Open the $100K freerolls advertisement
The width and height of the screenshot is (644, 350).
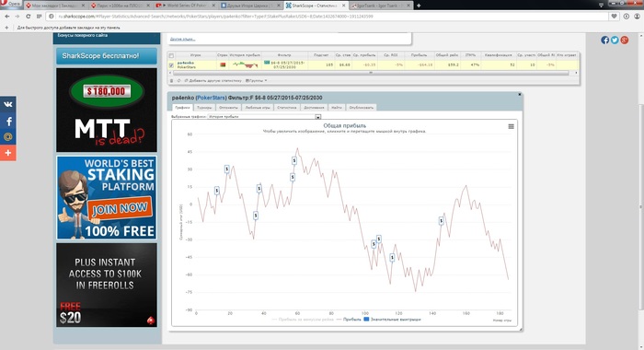[107, 285]
